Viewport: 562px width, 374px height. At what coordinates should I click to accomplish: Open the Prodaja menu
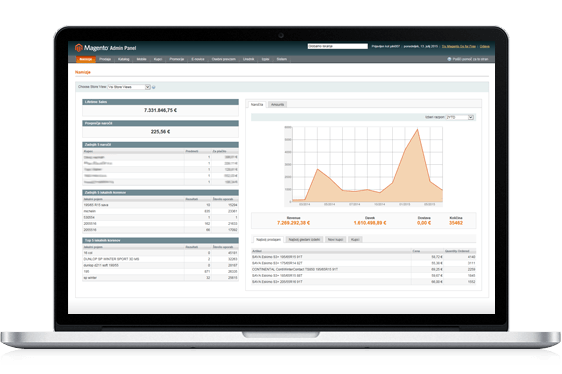[x=105, y=59]
